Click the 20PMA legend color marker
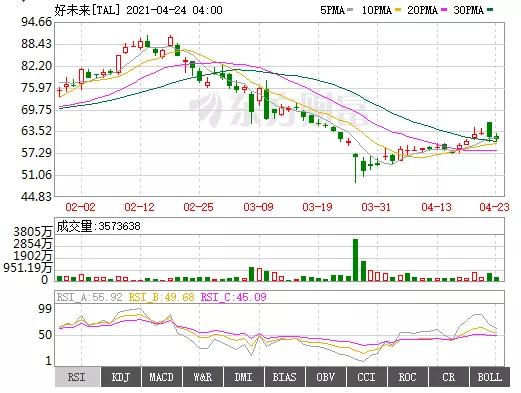The height and width of the screenshot is (393, 521). (x=444, y=10)
